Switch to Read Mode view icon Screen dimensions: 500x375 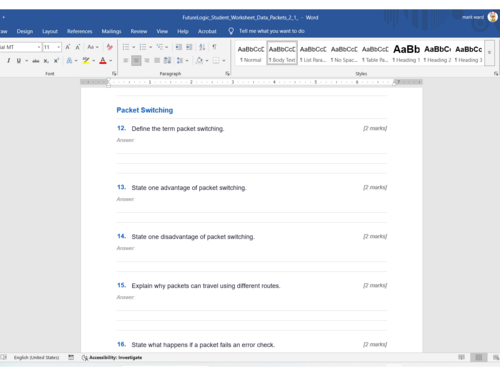(461, 357)
